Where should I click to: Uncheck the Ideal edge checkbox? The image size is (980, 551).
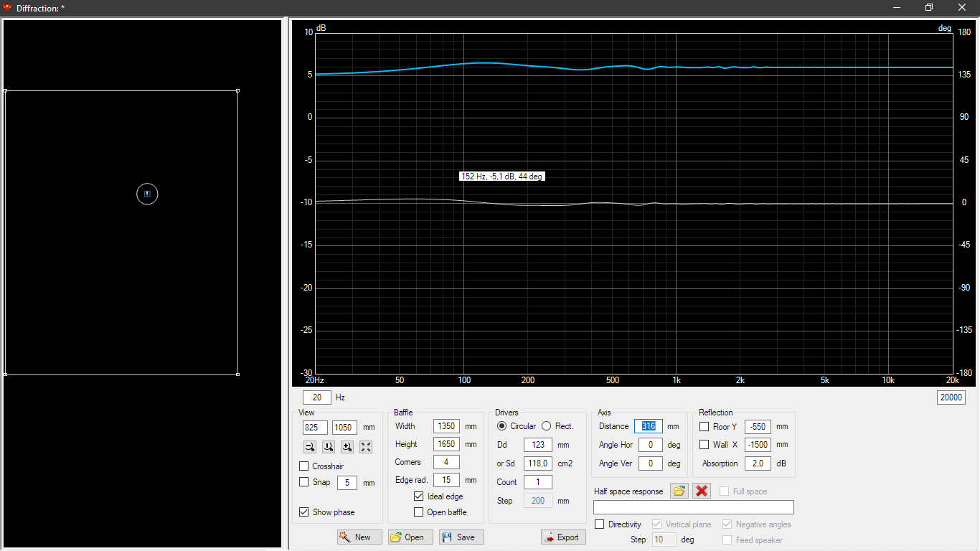[419, 496]
